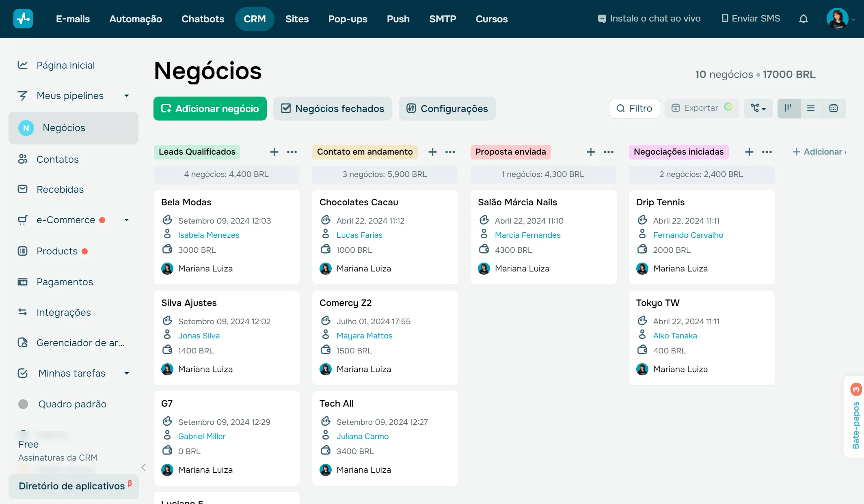Click the Adicionar negócio button
Viewport: 864px width, 504px height.
coord(210,108)
